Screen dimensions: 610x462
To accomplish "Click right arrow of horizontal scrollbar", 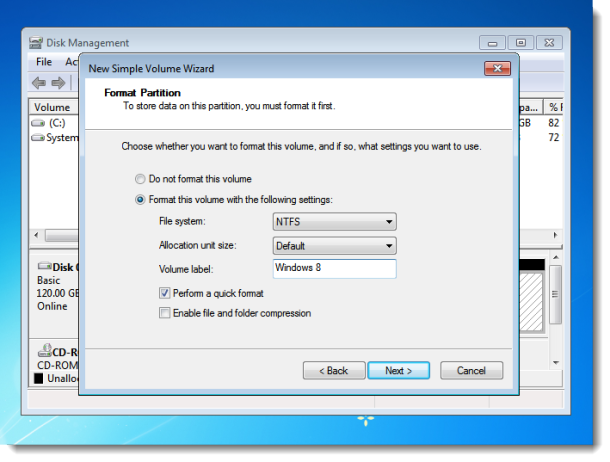I will [555, 235].
